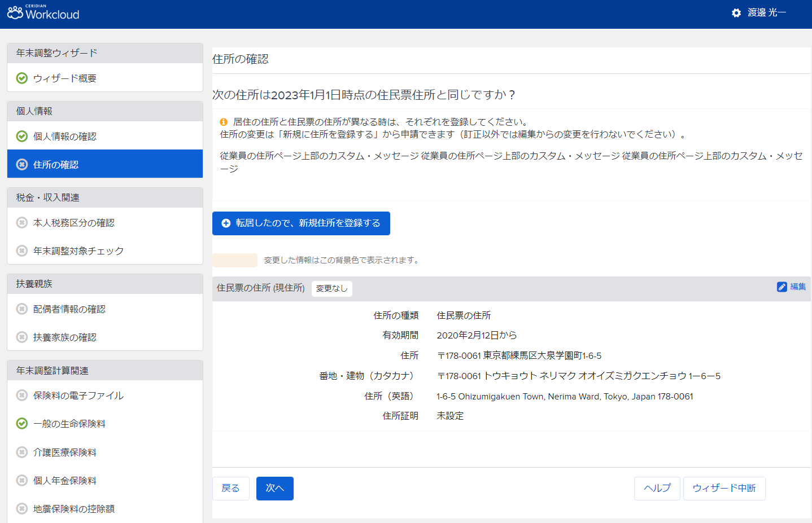Click green check icon beside 一般の生命保険料
The image size is (812, 523).
pos(22,423)
